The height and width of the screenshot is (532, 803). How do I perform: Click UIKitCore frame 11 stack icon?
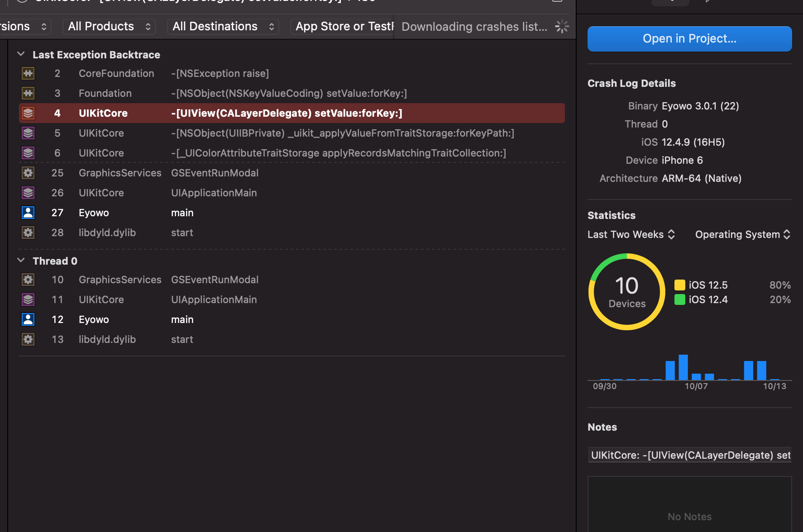[x=28, y=299]
